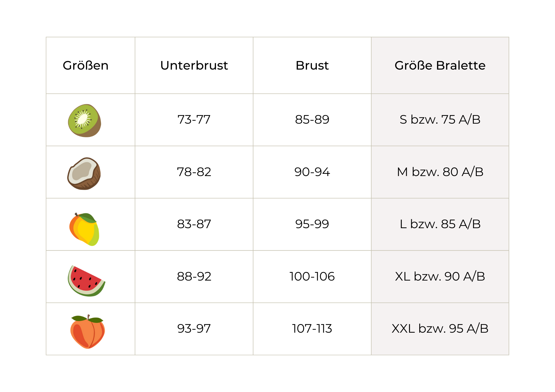Click the 78-82 Unterbrust value
Viewport: 555px width, 392px height.
pyautogui.click(x=194, y=172)
